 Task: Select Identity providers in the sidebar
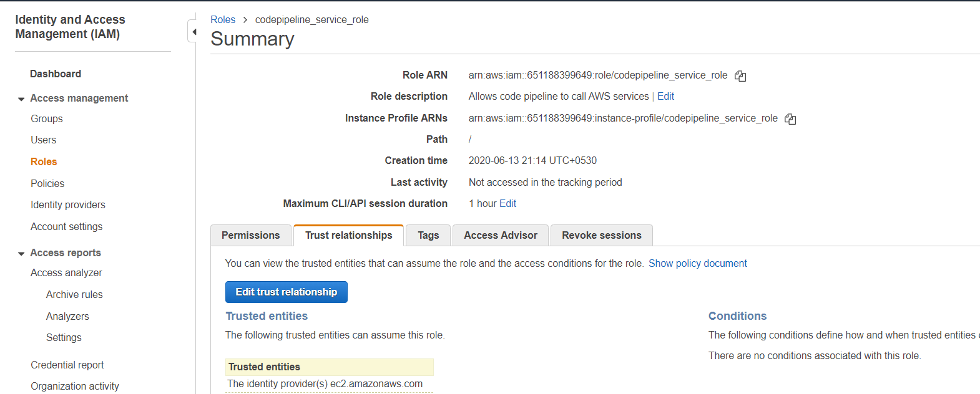[x=68, y=204]
